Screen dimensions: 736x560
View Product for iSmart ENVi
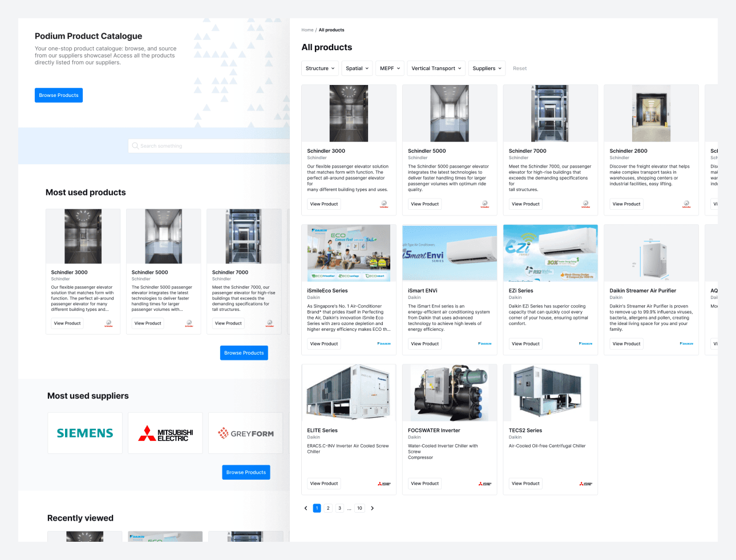[x=425, y=344]
